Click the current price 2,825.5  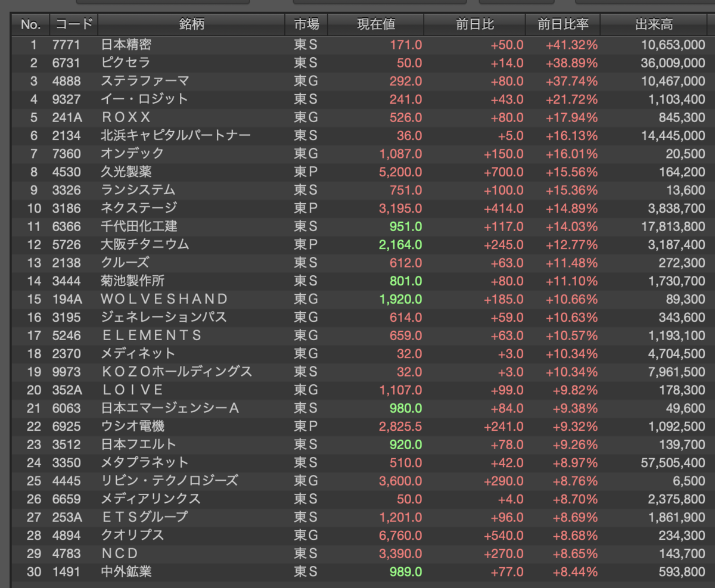coord(400,426)
